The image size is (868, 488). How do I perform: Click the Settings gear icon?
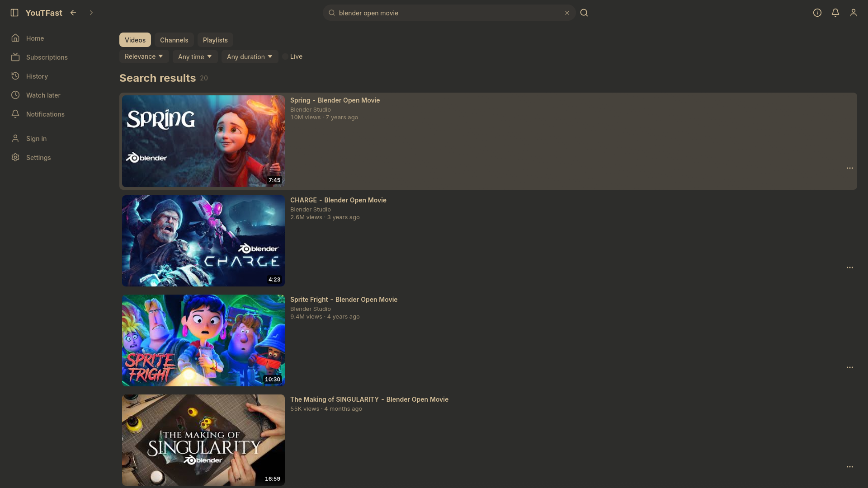click(x=15, y=157)
